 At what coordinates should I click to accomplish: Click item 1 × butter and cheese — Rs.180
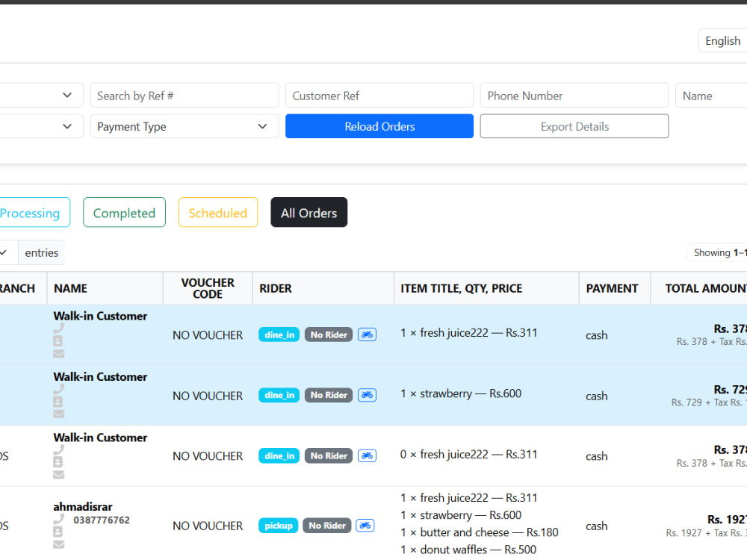pyautogui.click(x=480, y=532)
